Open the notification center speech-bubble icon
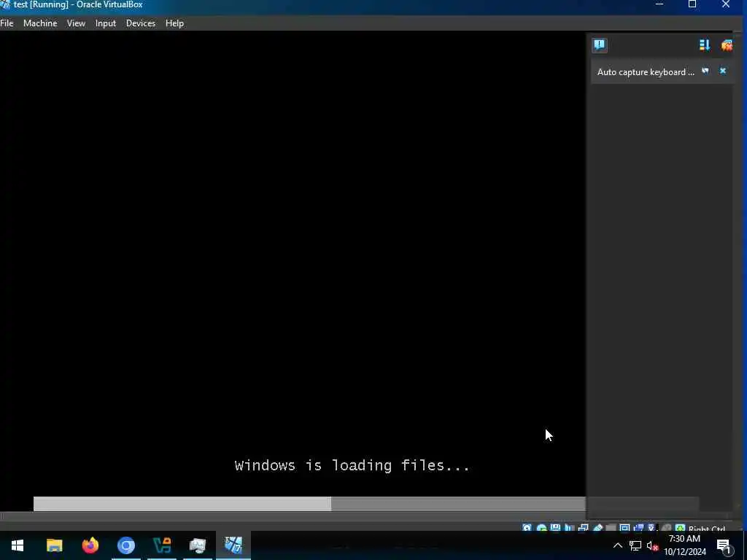The image size is (747, 560). click(x=600, y=45)
